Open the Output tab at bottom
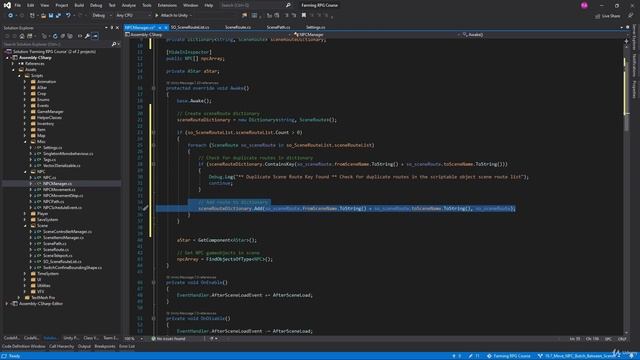The image size is (640, 360). pos(84,347)
